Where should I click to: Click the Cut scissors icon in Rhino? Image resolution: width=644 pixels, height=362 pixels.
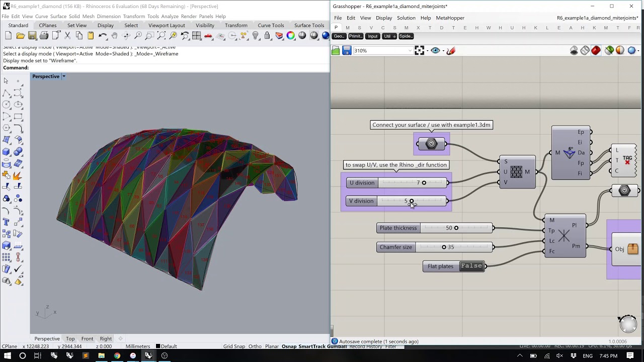pyautogui.click(x=67, y=36)
